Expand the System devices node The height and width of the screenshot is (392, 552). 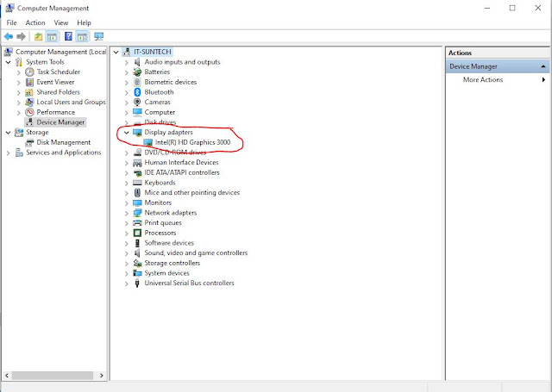[127, 273]
